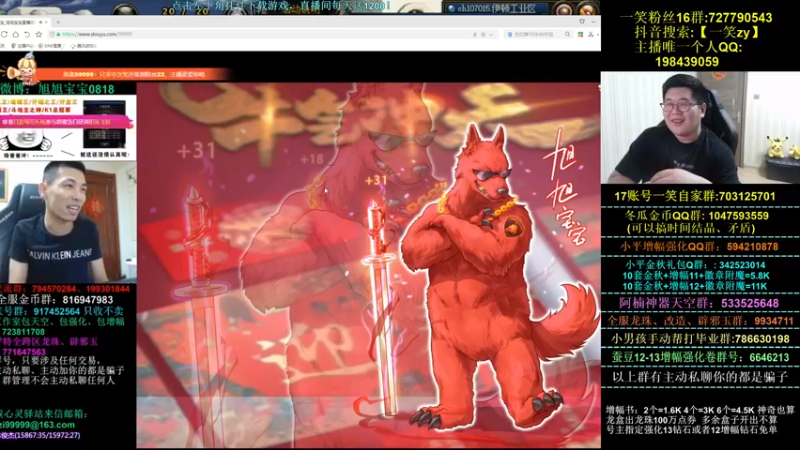Viewport: 800px width, 450px height.
Task: Click the pink pill banner over the meme panel
Action: click(66, 122)
